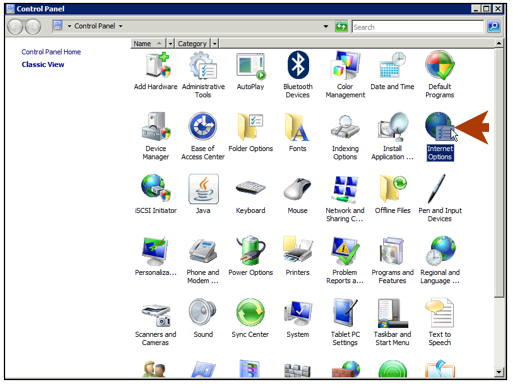The width and height of the screenshot is (513, 386).
Task: Open the Personalization icon
Action: click(156, 256)
